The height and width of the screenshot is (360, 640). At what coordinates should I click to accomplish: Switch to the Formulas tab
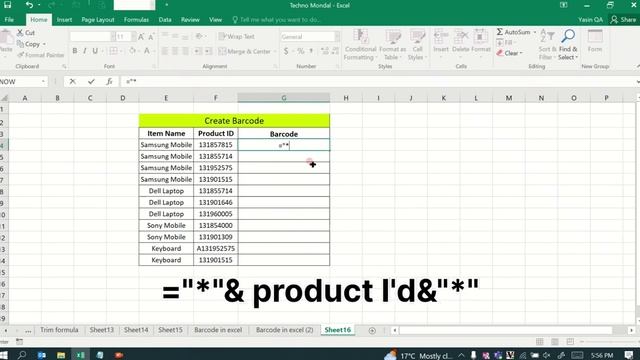click(136, 20)
